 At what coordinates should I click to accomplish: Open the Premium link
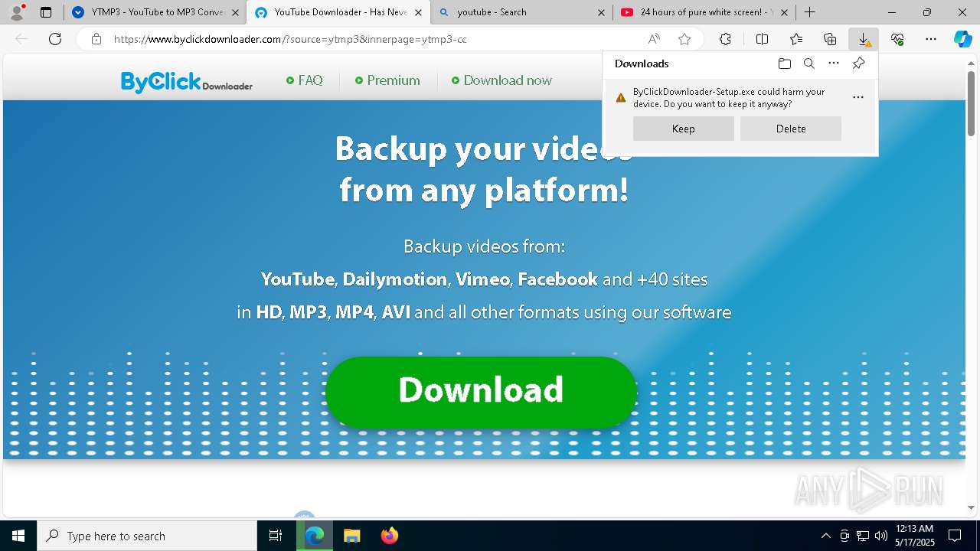click(x=387, y=80)
